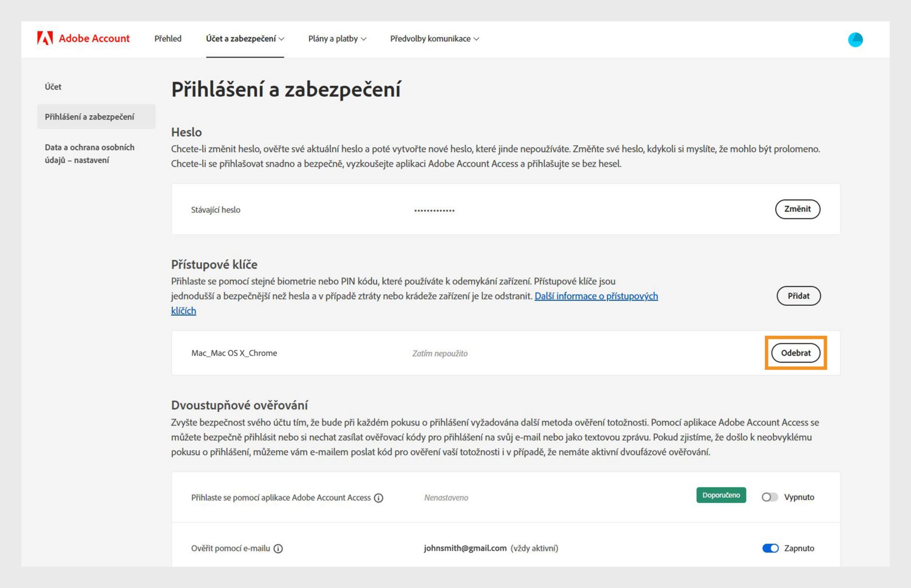Select Účet in the sidebar
911x588 pixels.
coord(53,87)
